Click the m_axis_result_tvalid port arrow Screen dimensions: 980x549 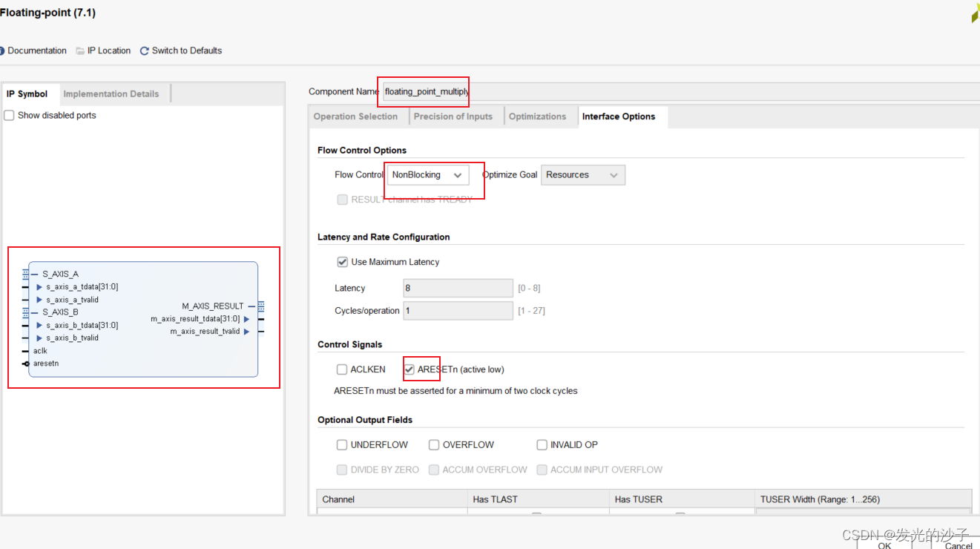pyautogui.click(x=247, y=332)
